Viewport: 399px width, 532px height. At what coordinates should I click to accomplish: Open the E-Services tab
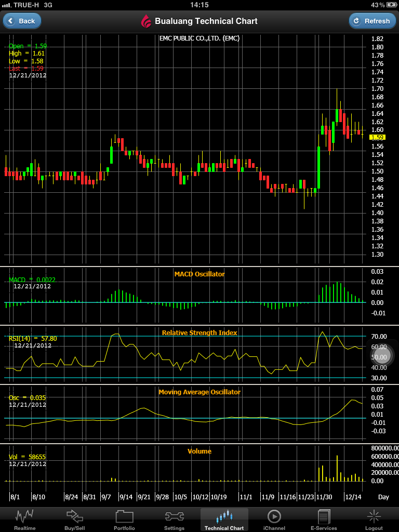(325, 520)
